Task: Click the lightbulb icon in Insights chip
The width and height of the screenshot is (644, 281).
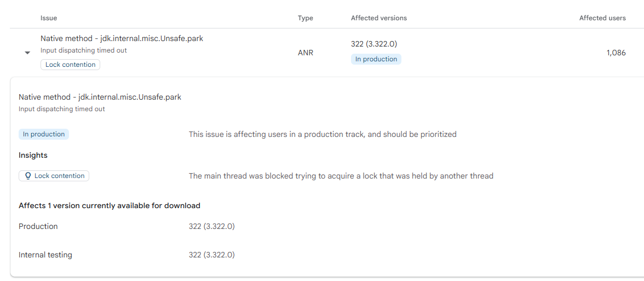Action: point(28,176)
